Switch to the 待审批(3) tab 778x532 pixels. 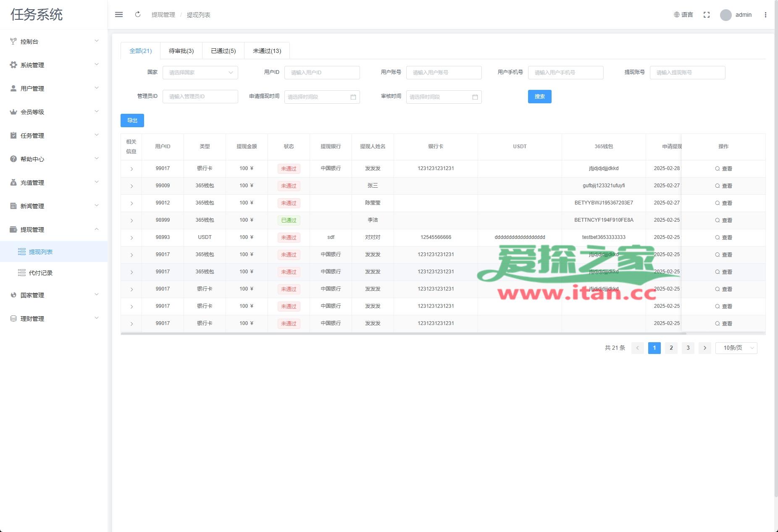click(x=181, y=51)
